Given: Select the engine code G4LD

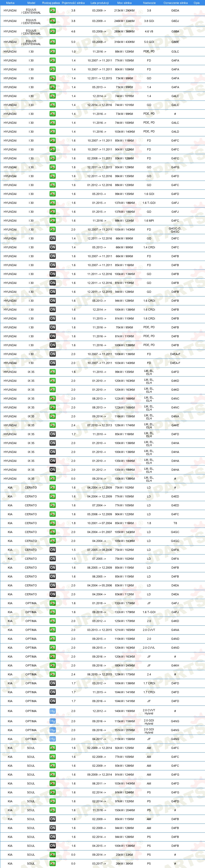Looking at the screenshot, I should 175,132.
